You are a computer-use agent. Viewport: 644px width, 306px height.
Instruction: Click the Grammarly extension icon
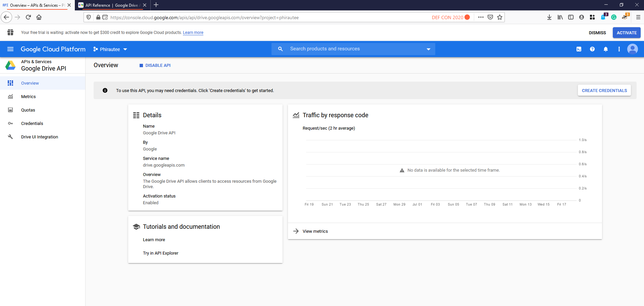[x=614, y=17]
